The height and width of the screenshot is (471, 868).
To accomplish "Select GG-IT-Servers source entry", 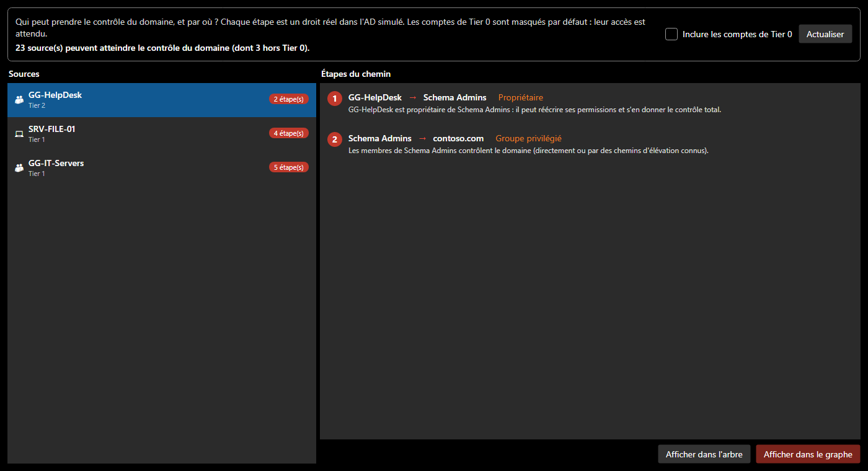I will (162, 168).
